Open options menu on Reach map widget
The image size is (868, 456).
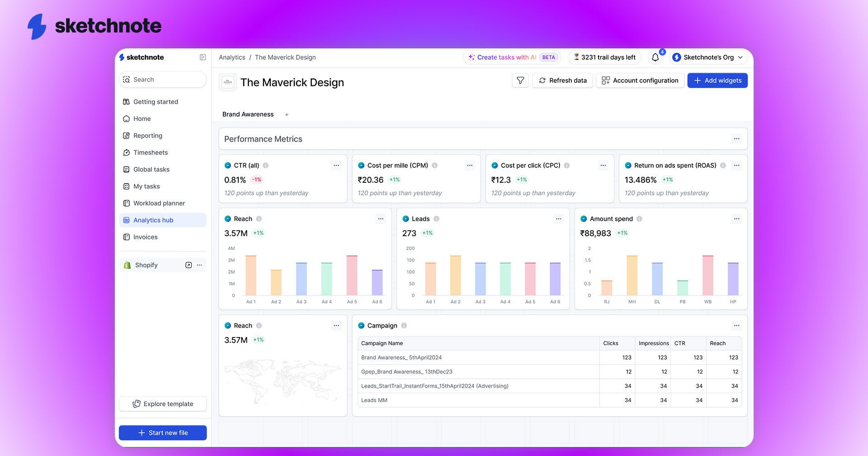336,326
